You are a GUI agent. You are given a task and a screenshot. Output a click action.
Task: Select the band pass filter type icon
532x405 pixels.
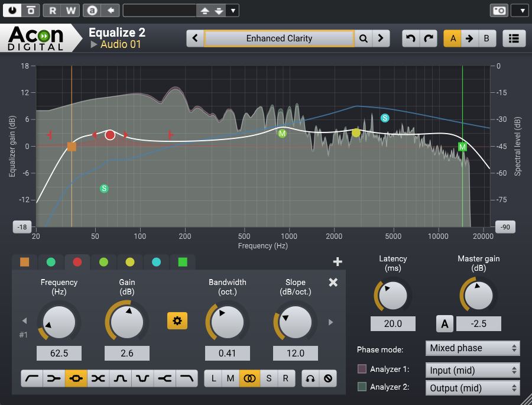click(120, 378)
